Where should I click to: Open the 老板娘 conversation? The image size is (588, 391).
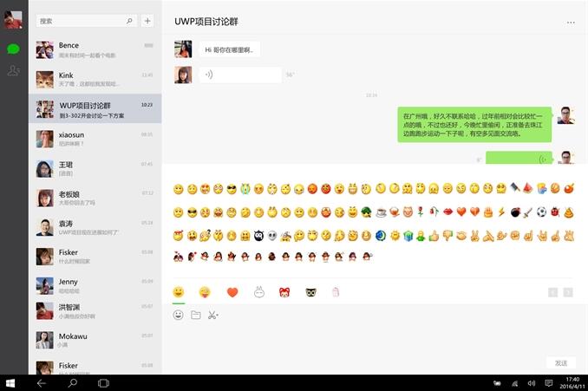click(95, 198)
